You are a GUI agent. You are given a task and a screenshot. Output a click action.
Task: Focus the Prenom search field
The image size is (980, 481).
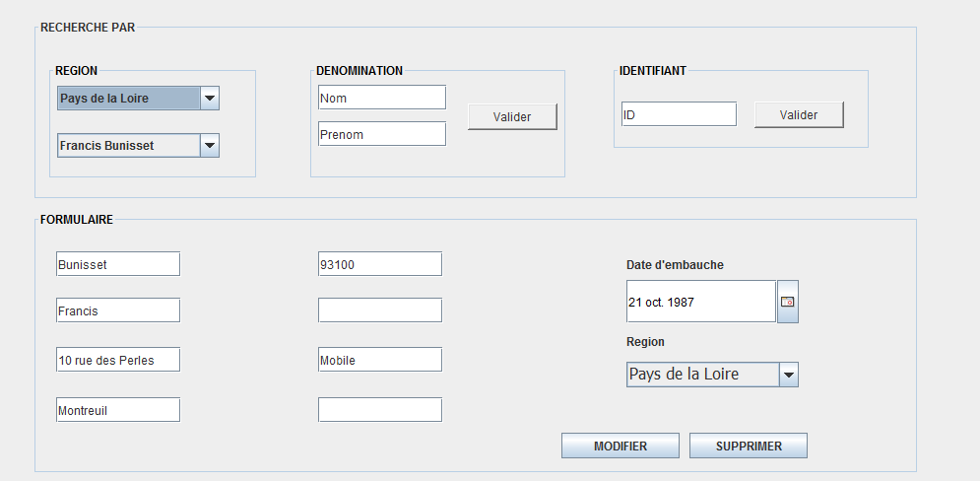[x=382, y=134]
